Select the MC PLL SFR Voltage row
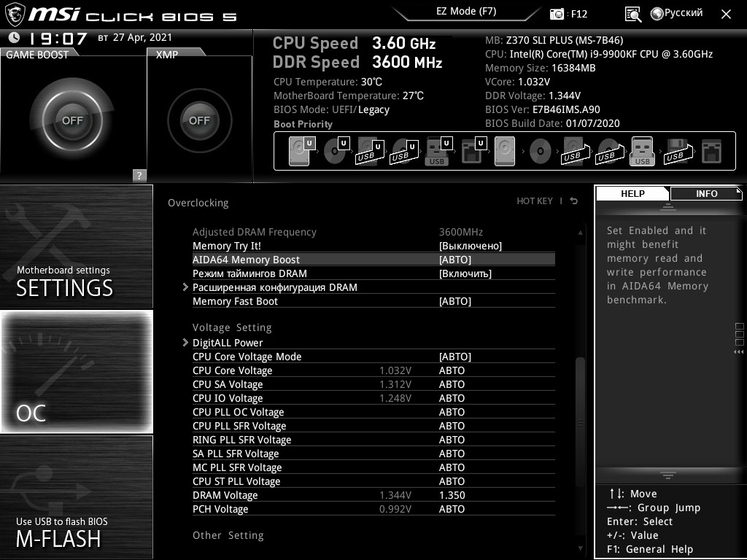The height and width of the screenshot is (560, 747). tap(373, 467)
